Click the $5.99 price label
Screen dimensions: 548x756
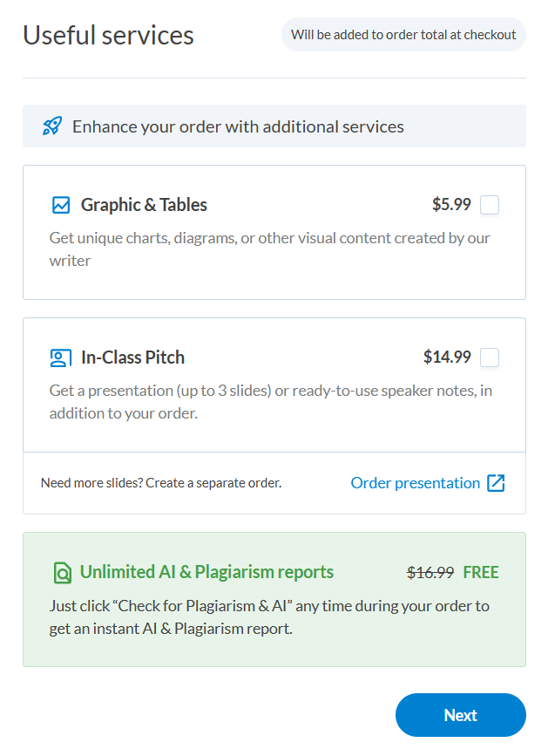click(x=451, y=205)
